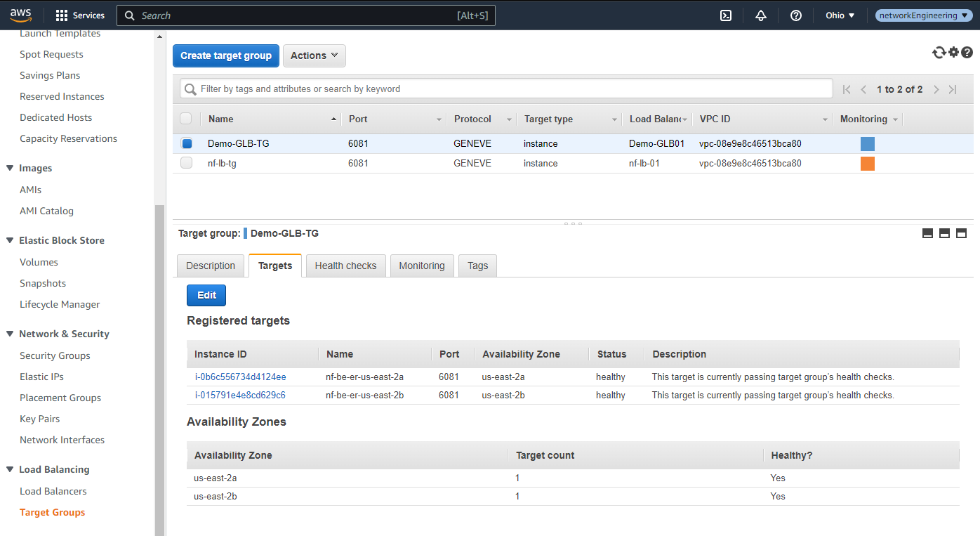This screenshot has width=980, height=536.
Task: Open the Actions dropdown
Action: tap(314, 55)
